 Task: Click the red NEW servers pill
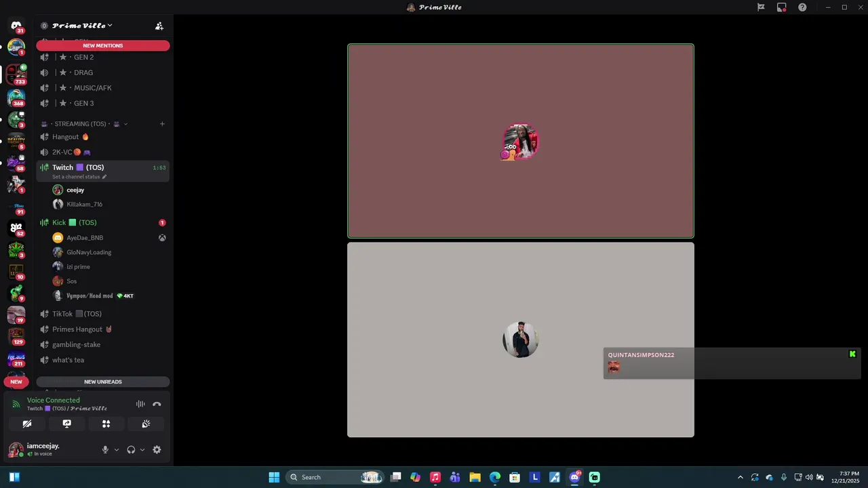point(16,382)
